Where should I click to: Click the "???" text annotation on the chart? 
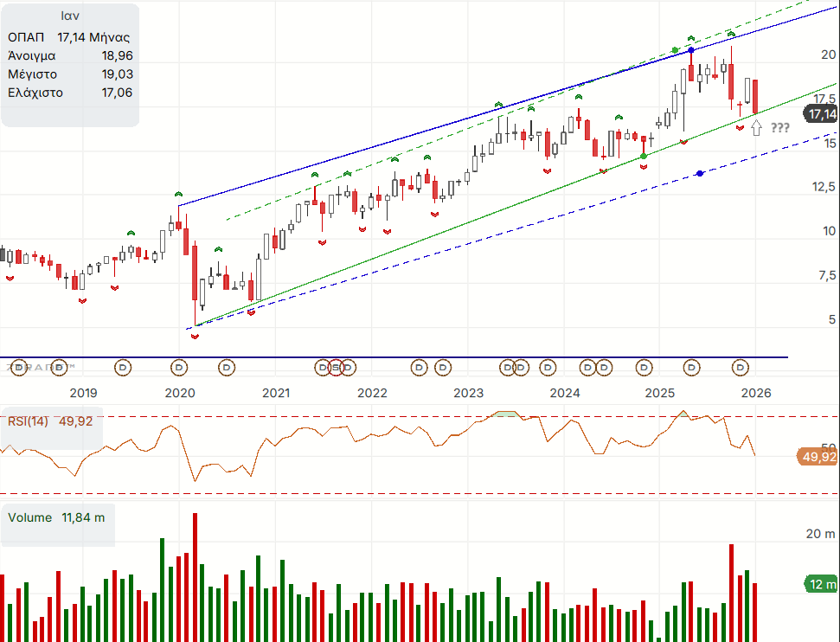pos(779,128)
